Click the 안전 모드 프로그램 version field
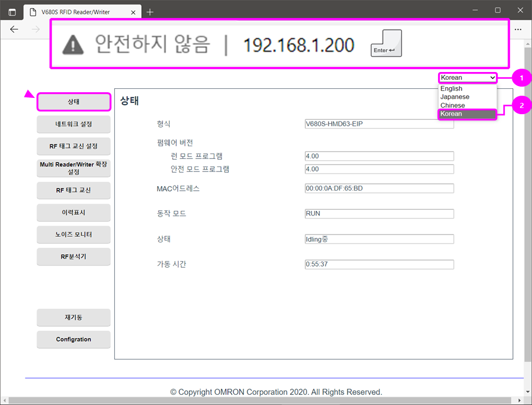This screenshot has width=532, height=405. [379, 169]
